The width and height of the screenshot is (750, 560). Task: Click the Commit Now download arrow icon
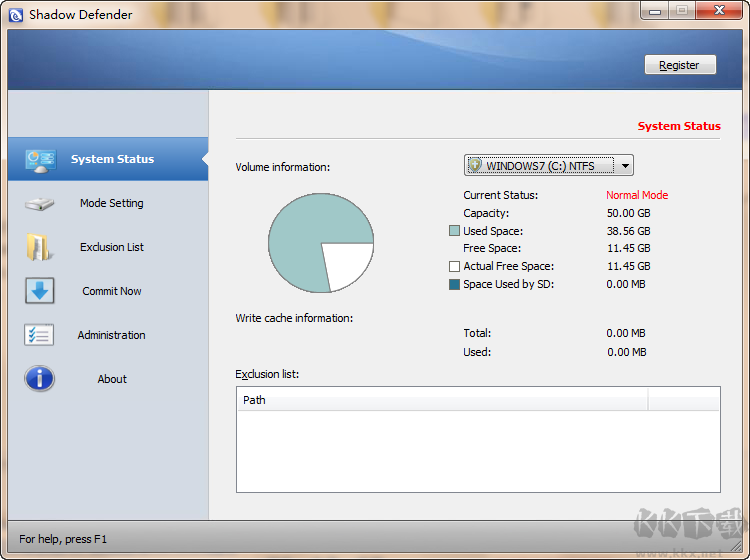pos(40,291)
